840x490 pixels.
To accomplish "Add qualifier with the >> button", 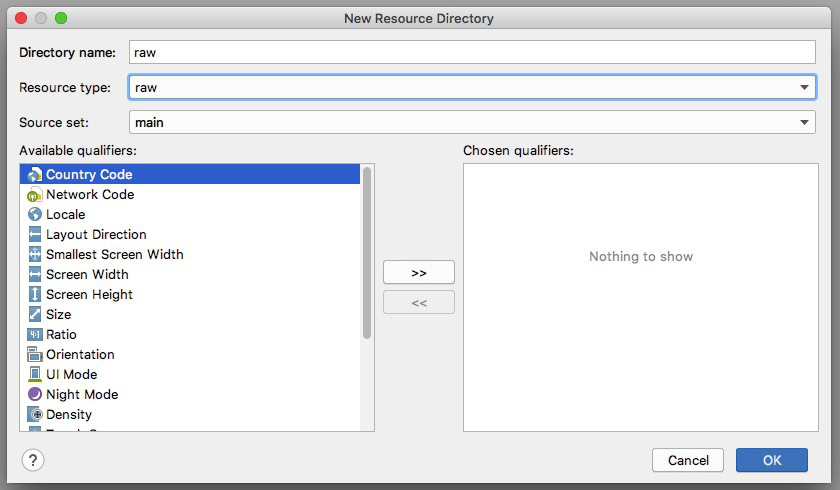I will (x=419, y=273).
